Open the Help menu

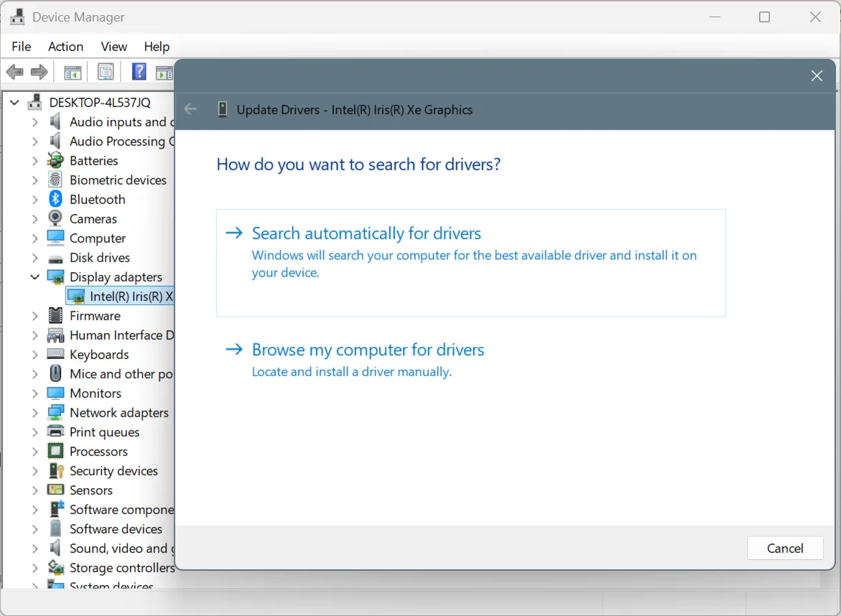click(x=157, y=47)
